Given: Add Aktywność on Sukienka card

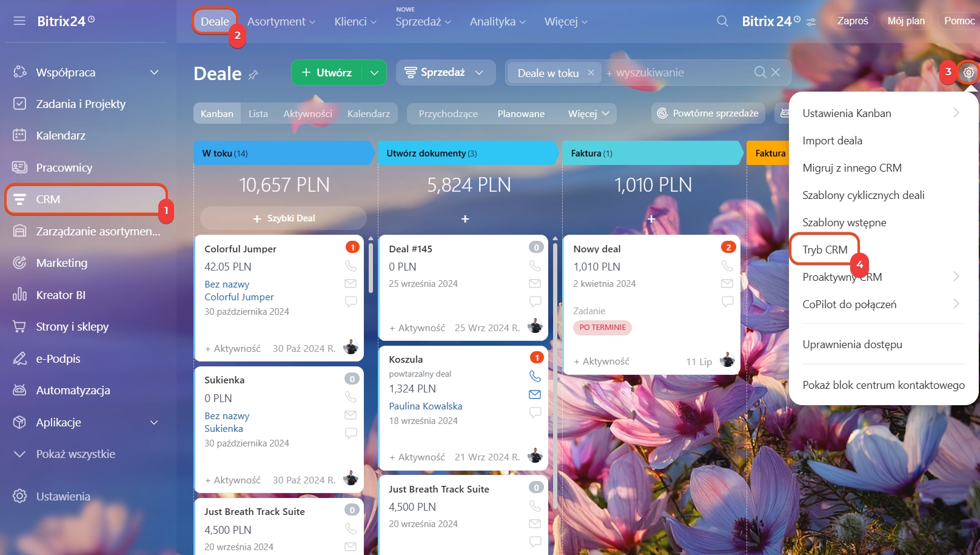Looking at the screenshot, I should point(232,480).
